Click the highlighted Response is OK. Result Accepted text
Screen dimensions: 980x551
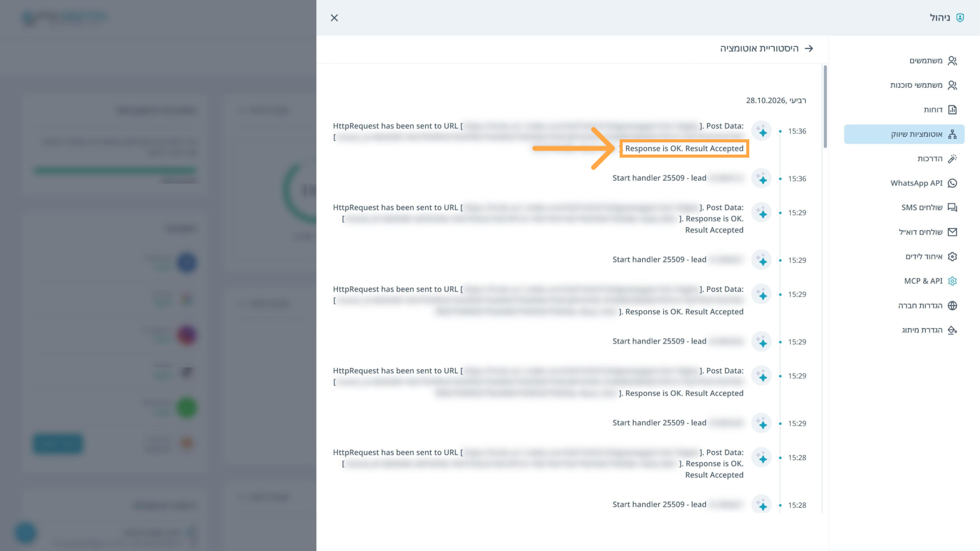tap(684, 148)
